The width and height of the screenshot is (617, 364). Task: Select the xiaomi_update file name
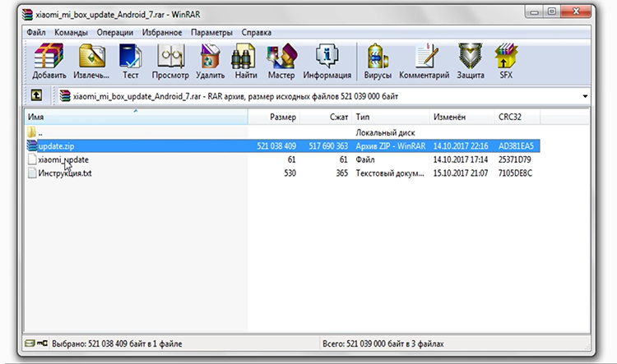(x=63, y=159)
